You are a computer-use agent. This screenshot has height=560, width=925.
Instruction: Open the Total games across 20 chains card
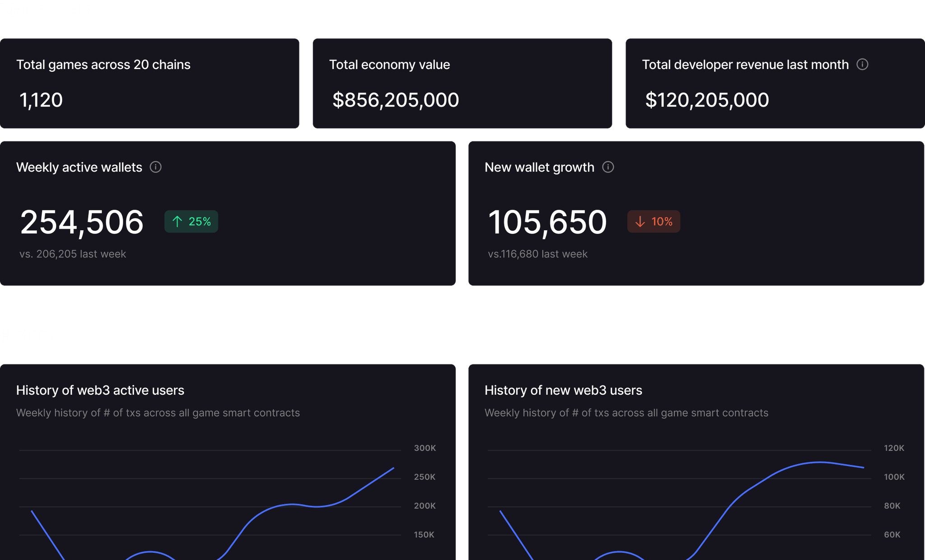pyautogui.click(x=149, y=83)
